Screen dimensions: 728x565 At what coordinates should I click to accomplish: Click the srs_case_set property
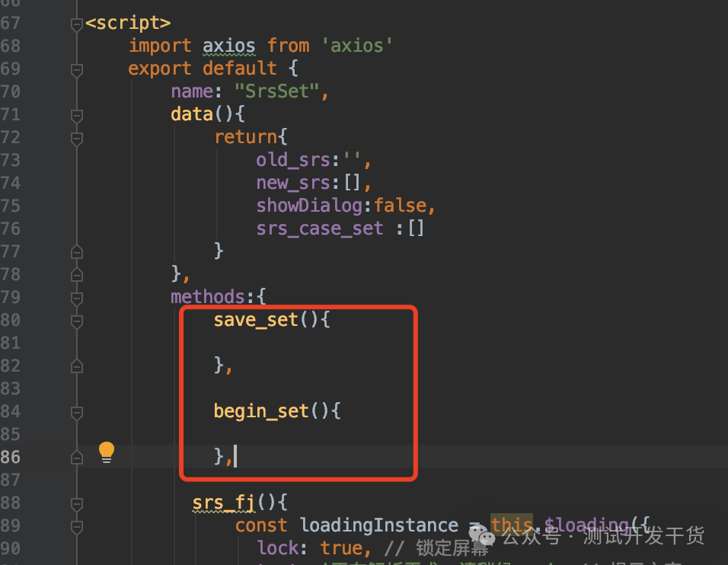tap(319, 228)
